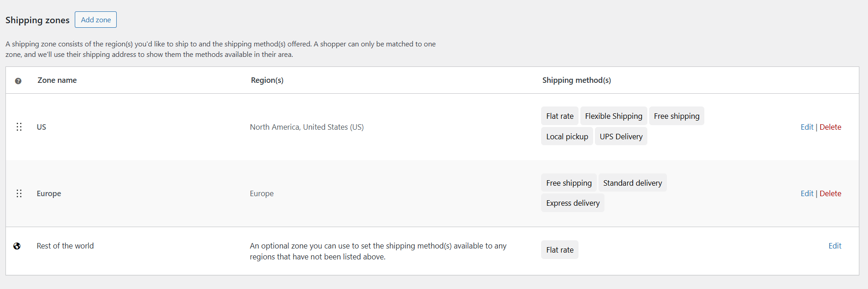
Task: Click the drag handle next to US zone
Action: (x=19, y=127)
